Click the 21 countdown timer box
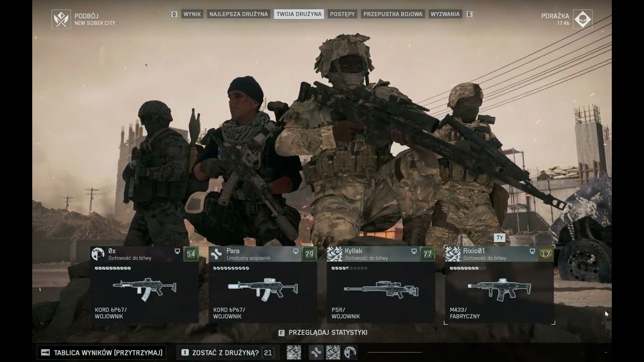644x362 pixels. 268,353
